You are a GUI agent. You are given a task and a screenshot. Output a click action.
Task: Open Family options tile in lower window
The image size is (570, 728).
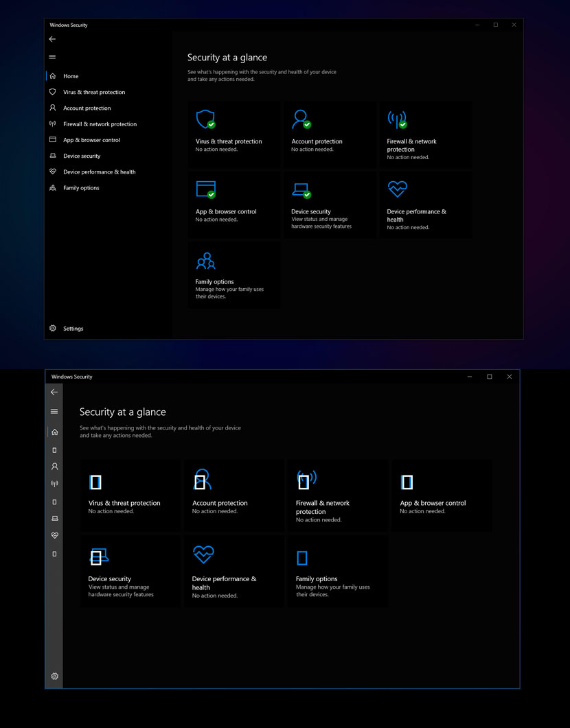click(x=338, y=571)
